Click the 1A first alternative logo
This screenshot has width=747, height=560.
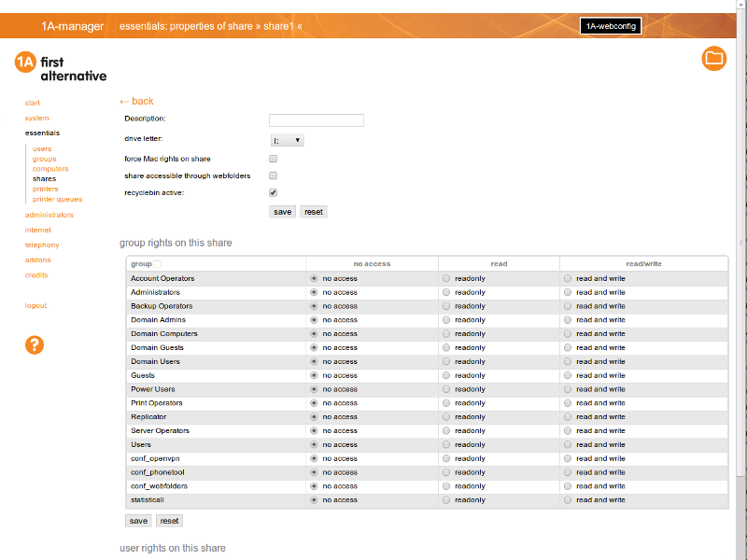click(61, 68)
